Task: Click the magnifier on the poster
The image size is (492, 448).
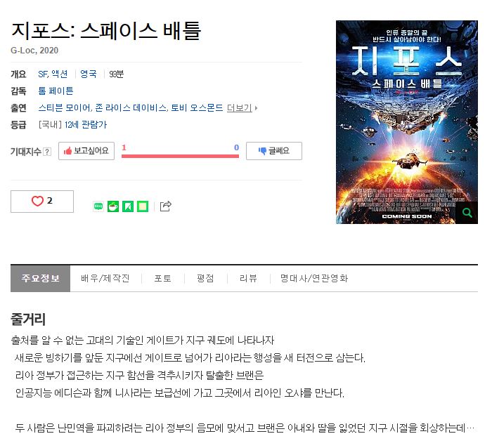Action: (467, 213)
